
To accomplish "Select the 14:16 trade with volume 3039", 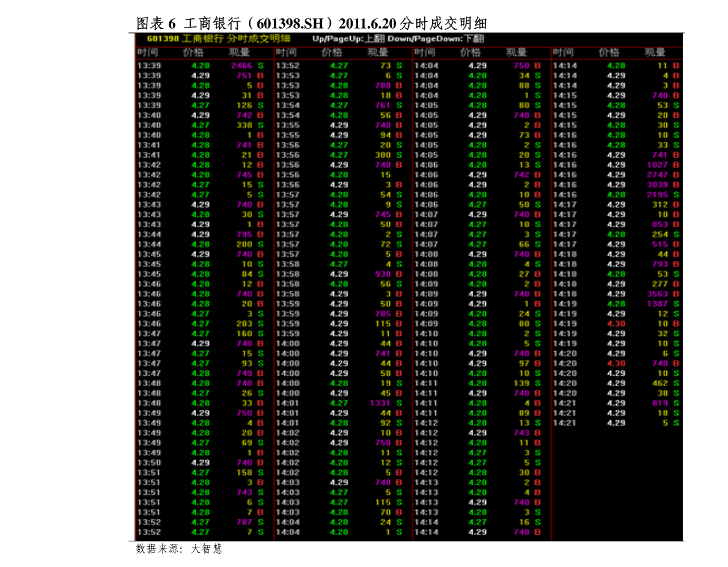I will [x=657, y=185].
